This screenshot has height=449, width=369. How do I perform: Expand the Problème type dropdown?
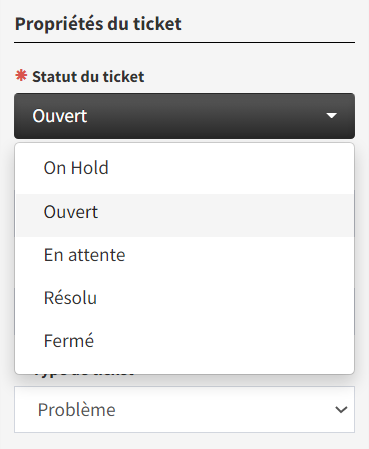pos(184,409)
